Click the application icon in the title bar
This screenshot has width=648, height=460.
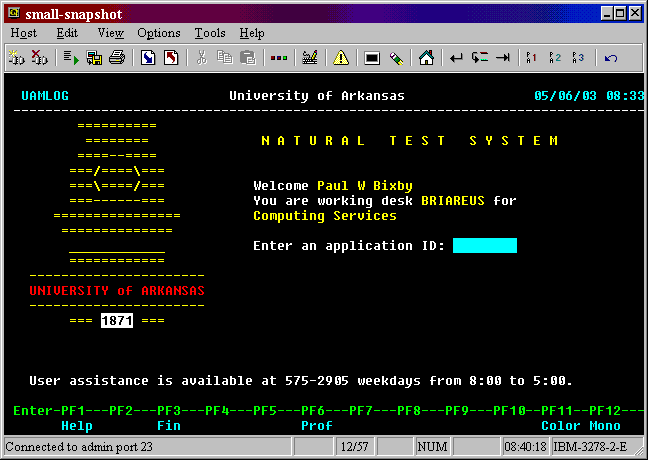(x=14, y=14)
